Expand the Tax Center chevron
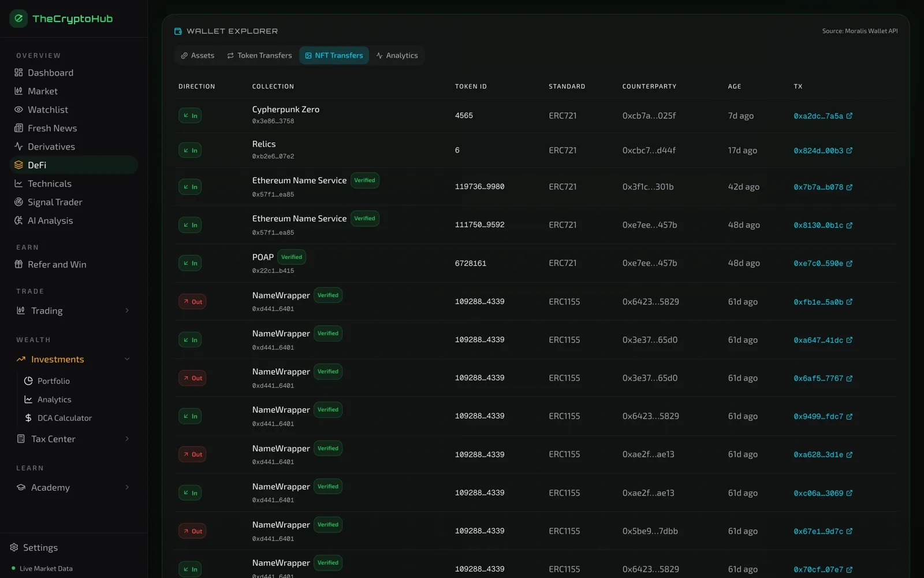The height and width of the screenshot is (578, 924). tap(127, 439)
